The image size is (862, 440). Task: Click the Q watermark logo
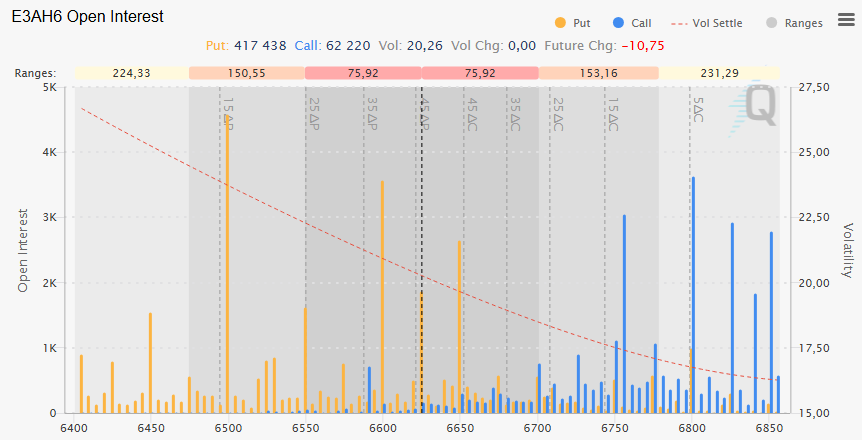click(x=758, y=105)
